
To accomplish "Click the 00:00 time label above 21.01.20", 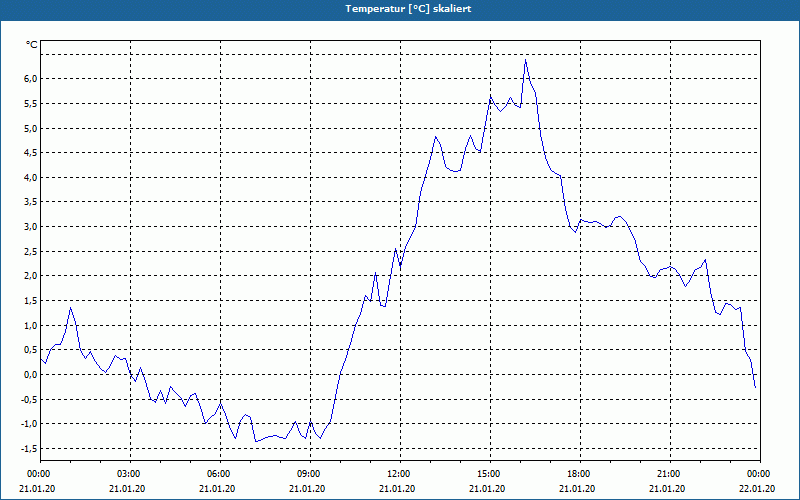I will (37, 474).
